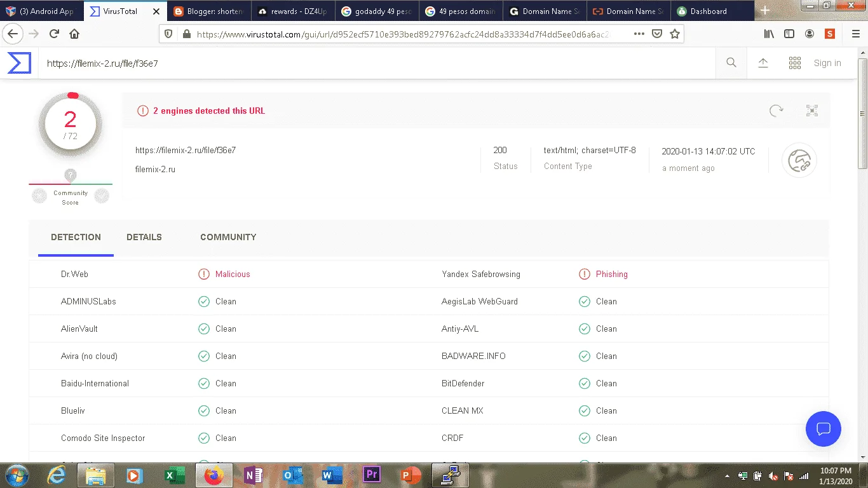Open the Firefox hamburger menu
The image size is (868, 488).
tap(855, 34)
